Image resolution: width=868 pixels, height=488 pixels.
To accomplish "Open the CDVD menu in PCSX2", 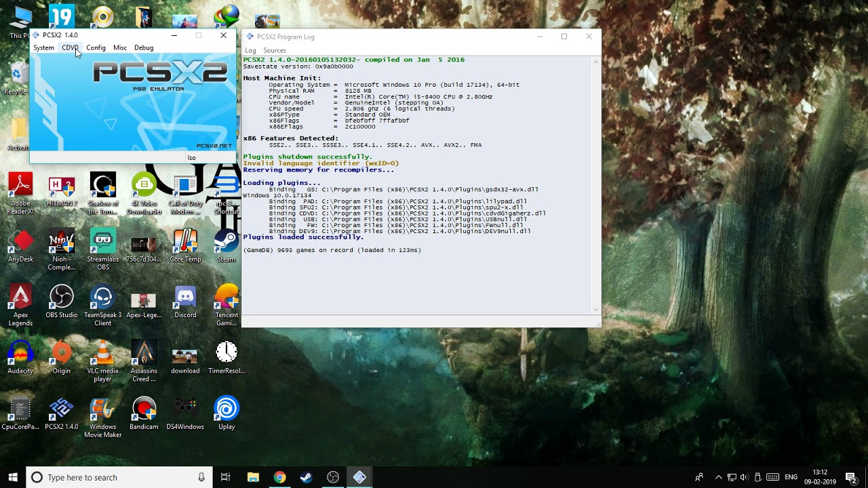I will pos(71,47).
